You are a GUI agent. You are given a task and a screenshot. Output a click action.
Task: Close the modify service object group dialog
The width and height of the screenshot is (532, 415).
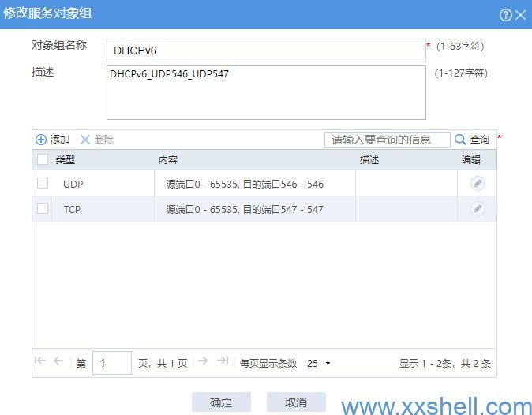[x=520, y=15]
